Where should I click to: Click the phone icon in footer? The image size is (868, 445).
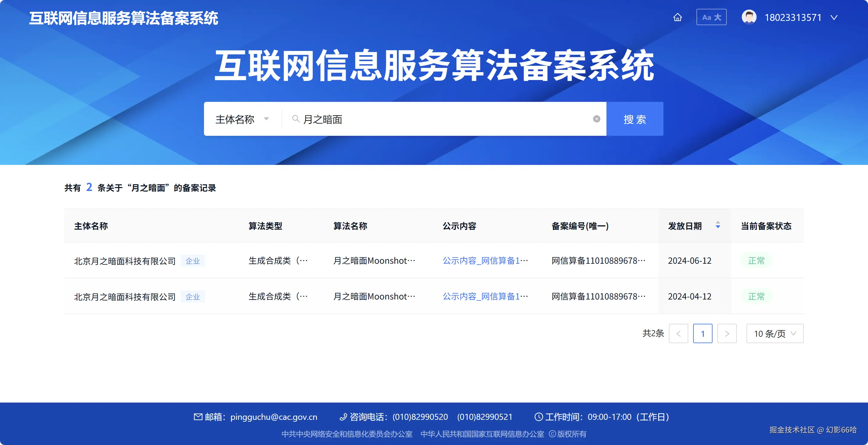[343, 417]
